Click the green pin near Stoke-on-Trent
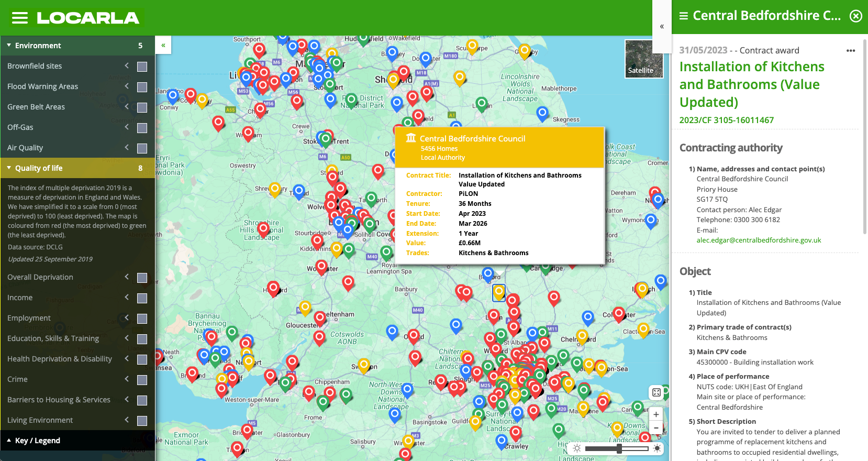Viewport: 868px width, 461px height. (x=326, y=139)
